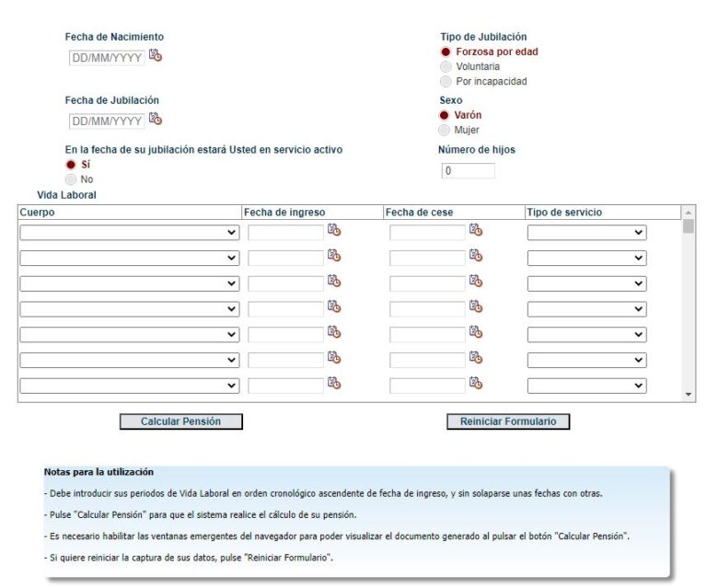Select Mujer as sex option
The width and height of the screenshot is (707, 588).
445,130
